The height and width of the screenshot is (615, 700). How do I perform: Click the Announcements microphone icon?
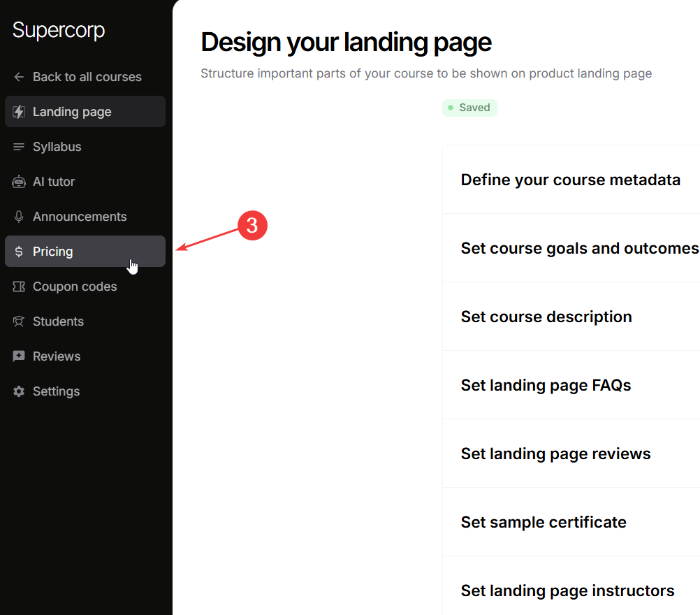point(19,217)
